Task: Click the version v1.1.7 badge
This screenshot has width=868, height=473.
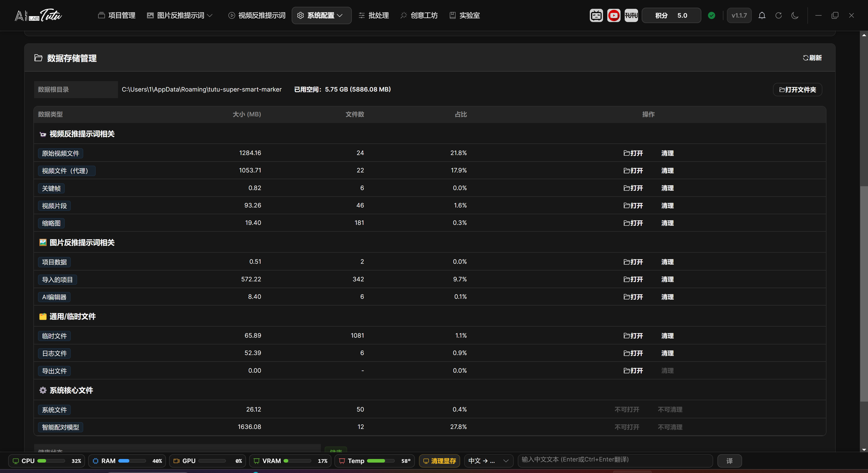Action: click(x=739, y=16)
